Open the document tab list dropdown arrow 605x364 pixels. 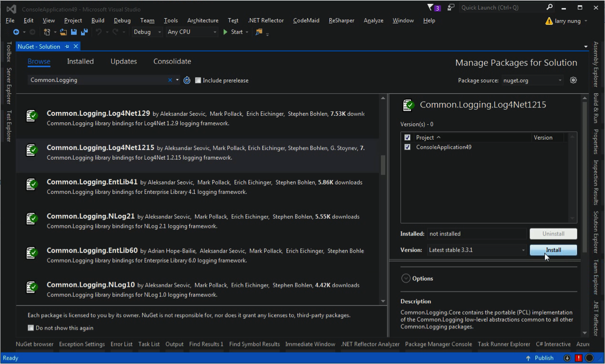pos(586,47)
